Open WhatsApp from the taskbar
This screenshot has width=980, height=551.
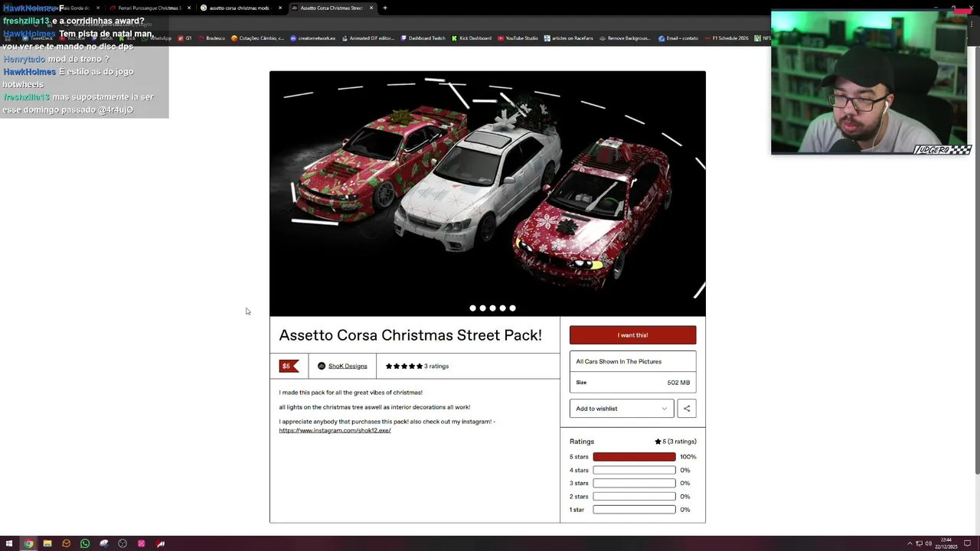[x=85, y=543]
